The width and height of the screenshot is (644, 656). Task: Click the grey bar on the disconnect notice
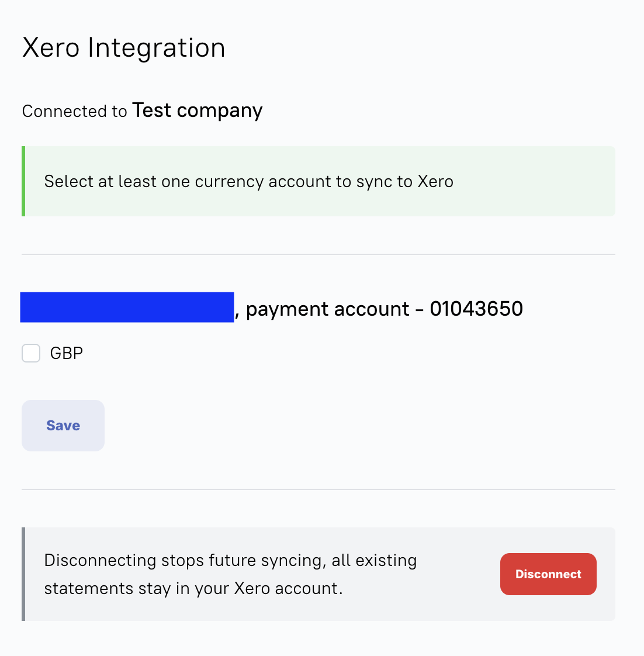click(x=23, y=574)
